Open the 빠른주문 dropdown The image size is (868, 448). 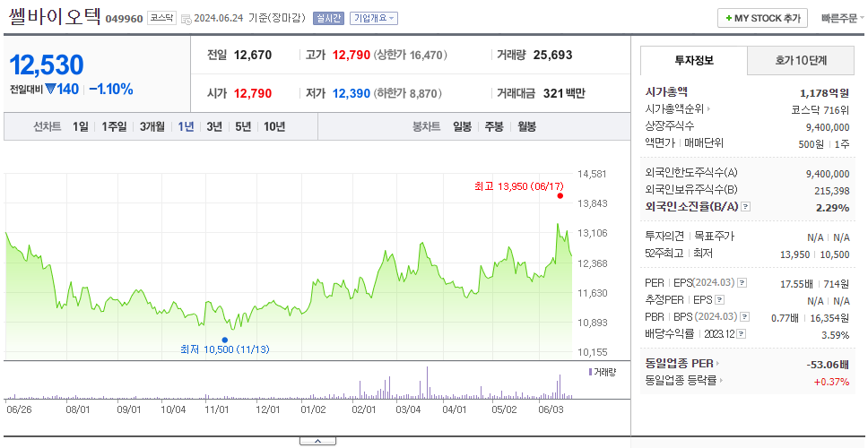(843, 18)
